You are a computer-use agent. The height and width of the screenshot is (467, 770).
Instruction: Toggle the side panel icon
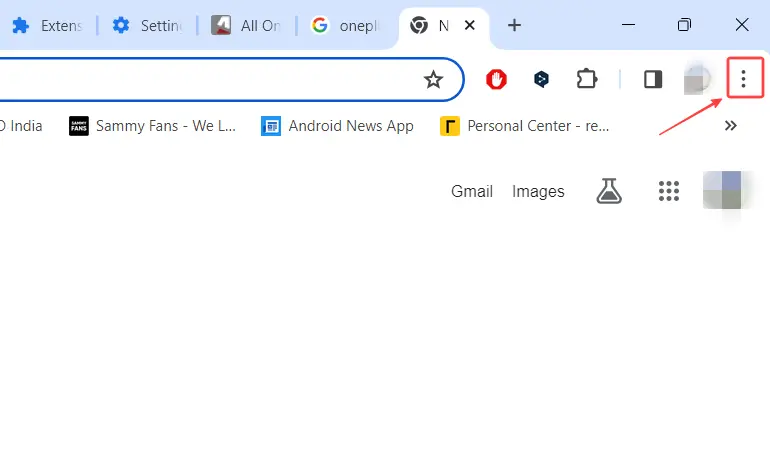click(653, 80)
